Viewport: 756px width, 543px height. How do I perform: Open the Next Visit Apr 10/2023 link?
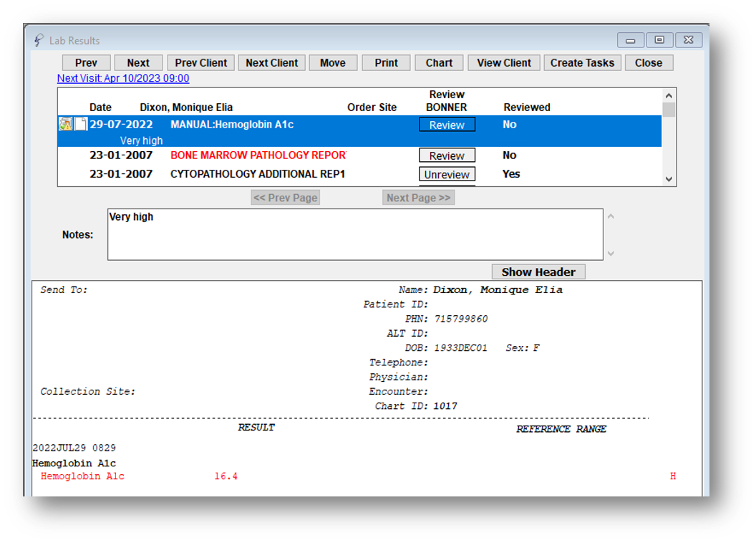point(123,78)
